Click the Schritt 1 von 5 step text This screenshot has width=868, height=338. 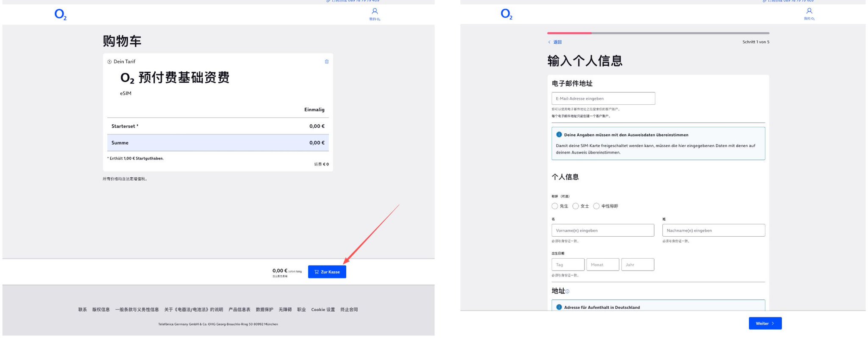tap(756, 42)
